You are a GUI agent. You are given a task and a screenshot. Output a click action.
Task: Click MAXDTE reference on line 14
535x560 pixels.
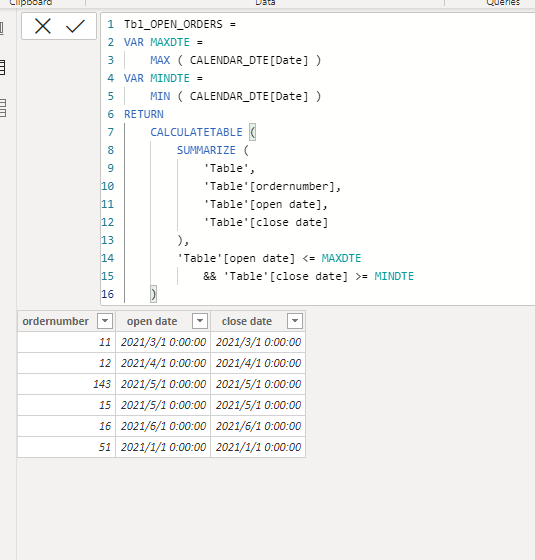click(341, 258)
